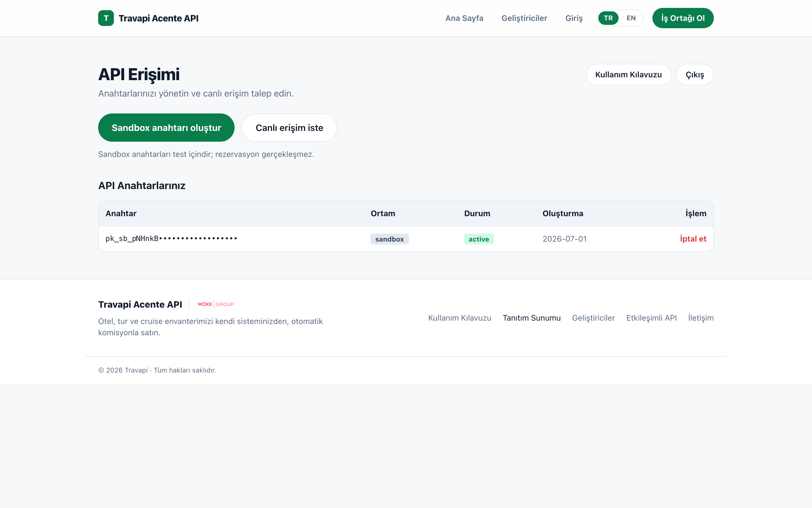Switch language to EN

point(631,18)
